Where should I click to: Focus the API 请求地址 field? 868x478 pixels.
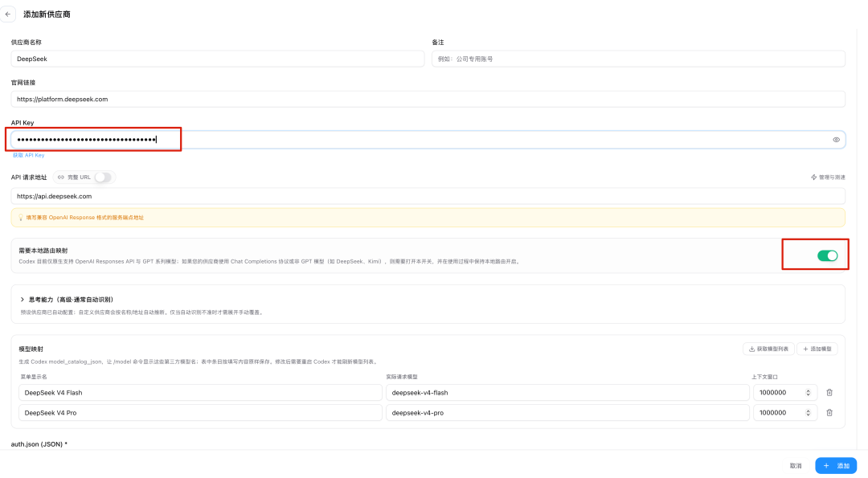point(428,196)
